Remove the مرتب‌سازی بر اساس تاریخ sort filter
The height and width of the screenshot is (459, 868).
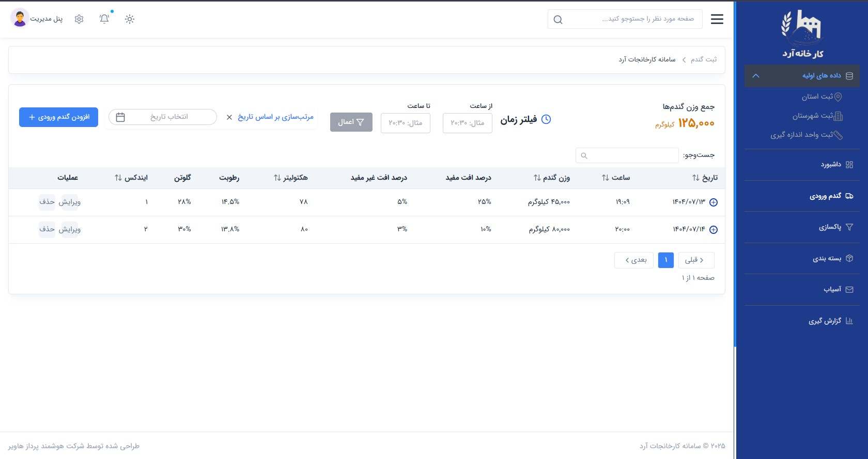[229, 117]
